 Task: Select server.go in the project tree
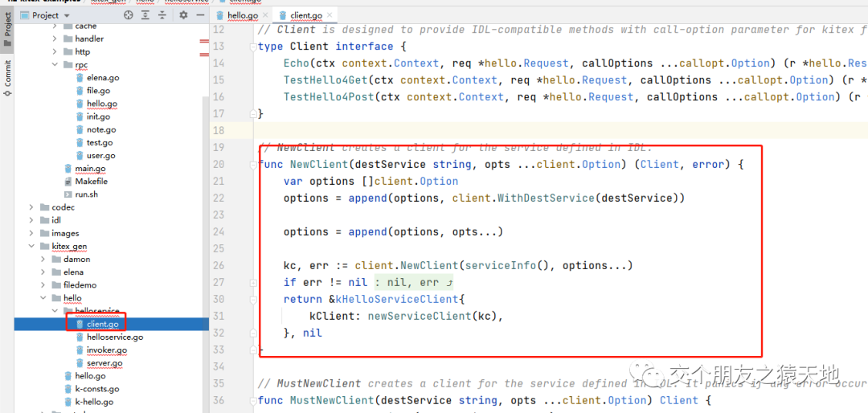click(x=104, y=362)
